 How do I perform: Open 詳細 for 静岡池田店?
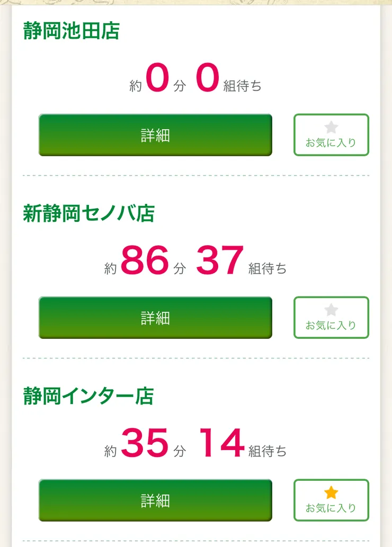click(x=155, y=135)
